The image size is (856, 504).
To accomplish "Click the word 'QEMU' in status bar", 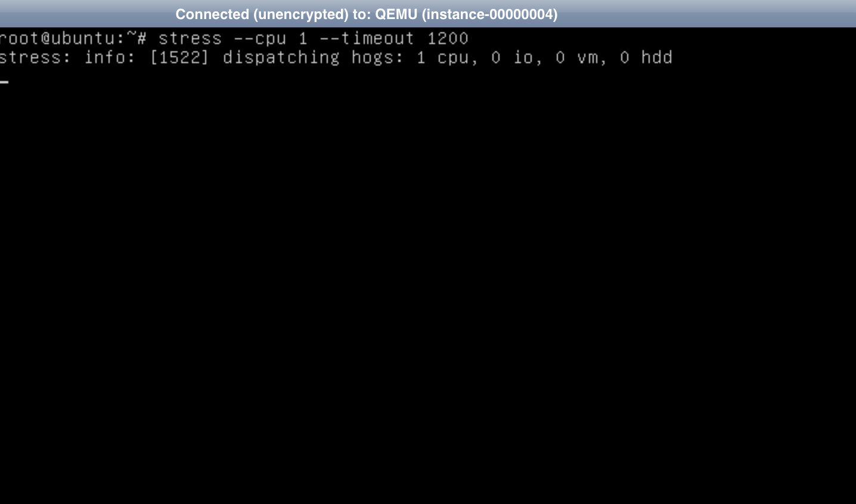I will point(396,14).
